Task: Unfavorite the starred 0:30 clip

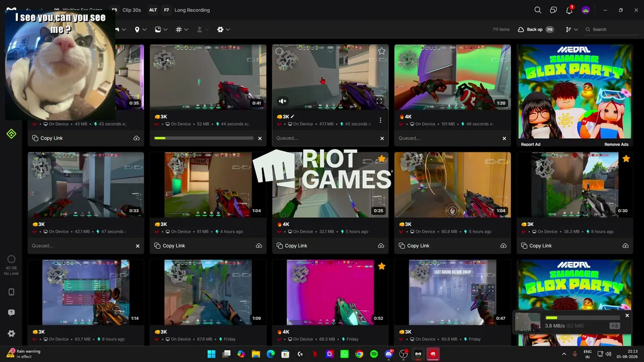Action: [626, 159]
